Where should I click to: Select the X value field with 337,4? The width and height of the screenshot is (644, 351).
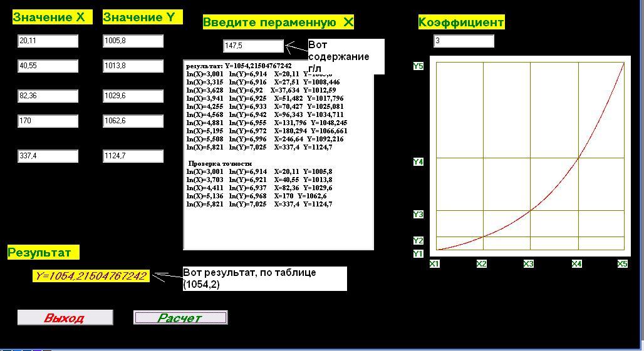pyautogui.click(x=48, y=156)
